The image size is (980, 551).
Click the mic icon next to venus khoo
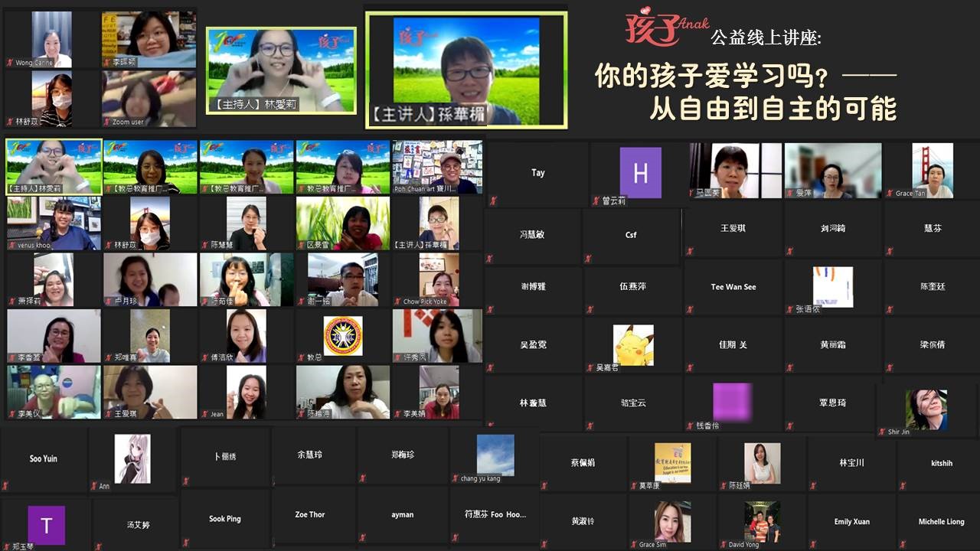12,245
